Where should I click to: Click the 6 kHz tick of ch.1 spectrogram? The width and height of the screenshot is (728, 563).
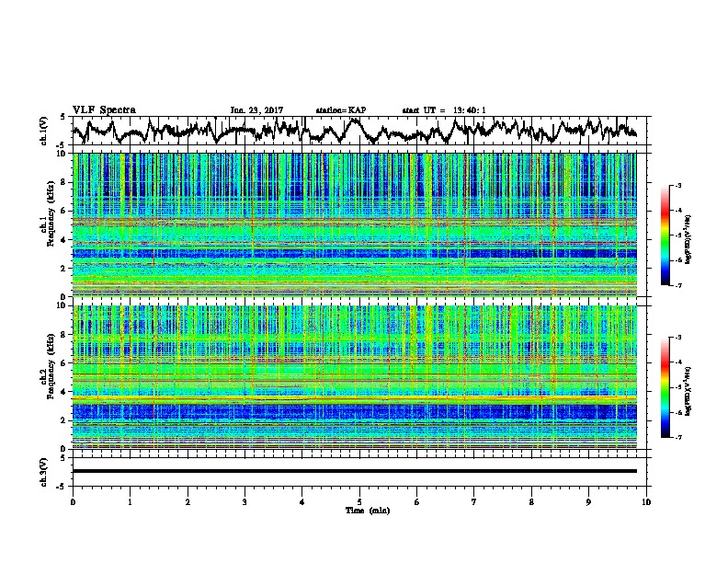(x=64, y=211)
